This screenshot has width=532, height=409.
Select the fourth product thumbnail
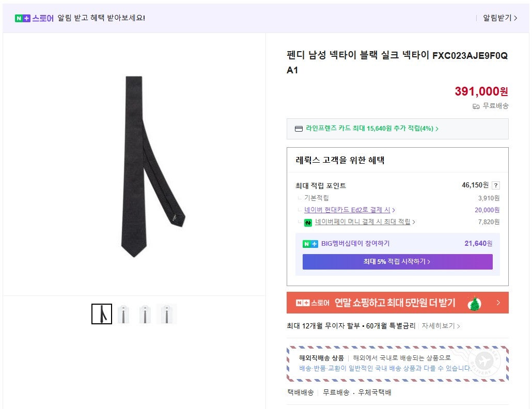click(167, 314)
